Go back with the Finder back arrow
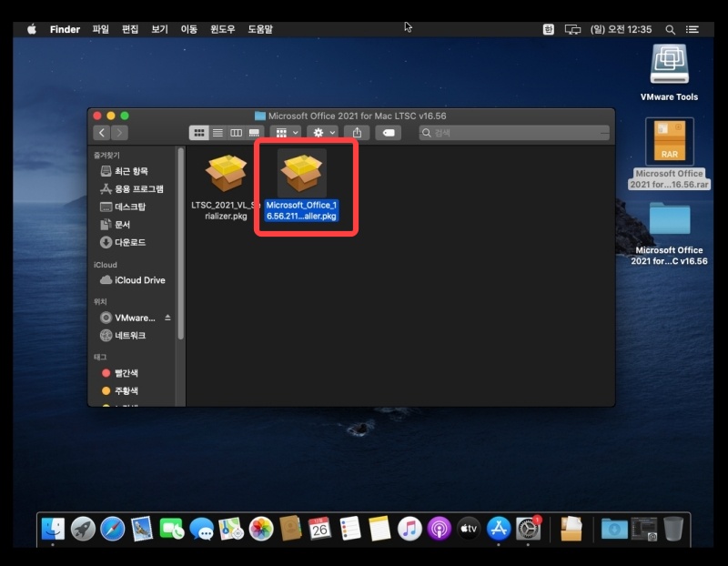Screen dimensions: 728x566 [102, 133]
